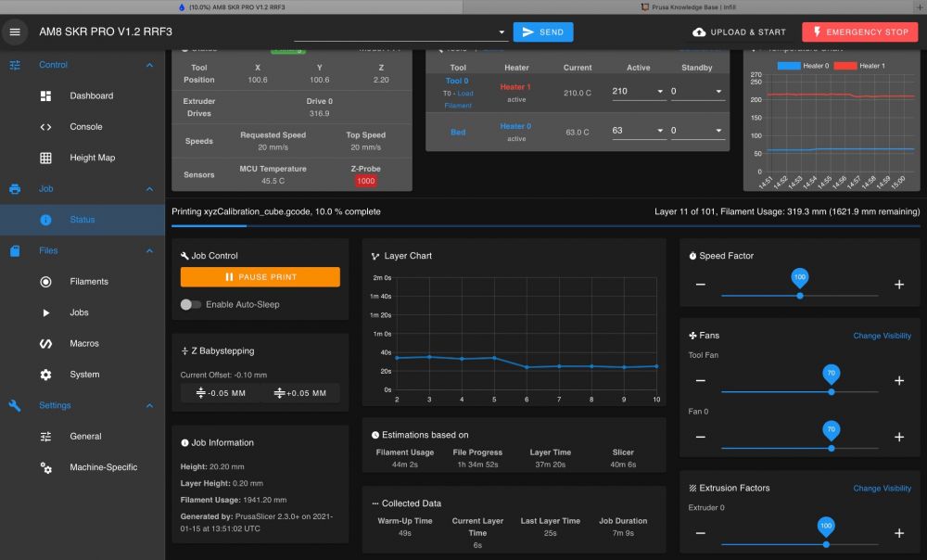
Task: Open Bed standby temperature dropdown
Action: point(718,131)
